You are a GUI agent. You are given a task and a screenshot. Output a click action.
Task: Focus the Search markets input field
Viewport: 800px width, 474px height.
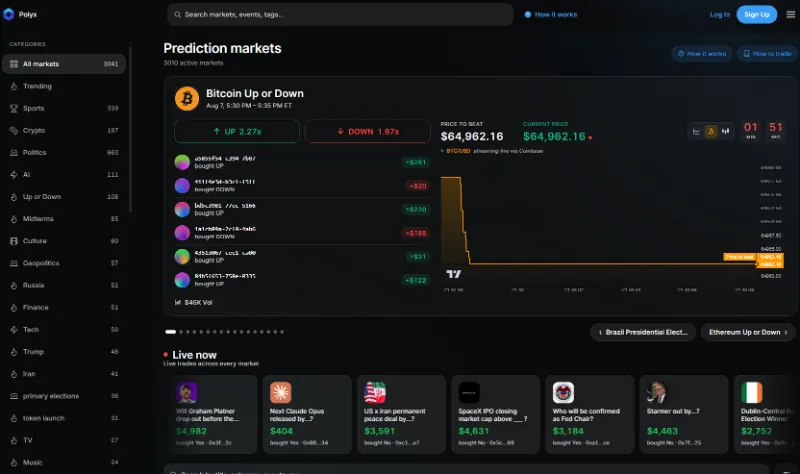click(340, 14)
